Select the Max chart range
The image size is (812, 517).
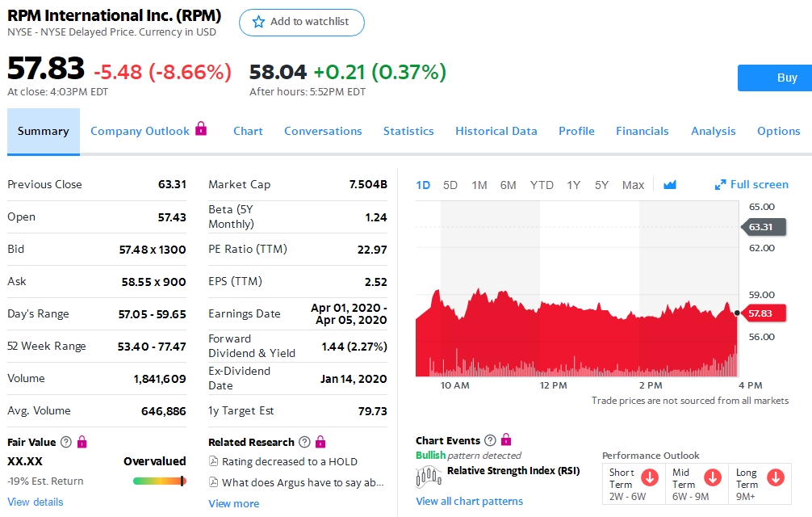click(633, 185)
